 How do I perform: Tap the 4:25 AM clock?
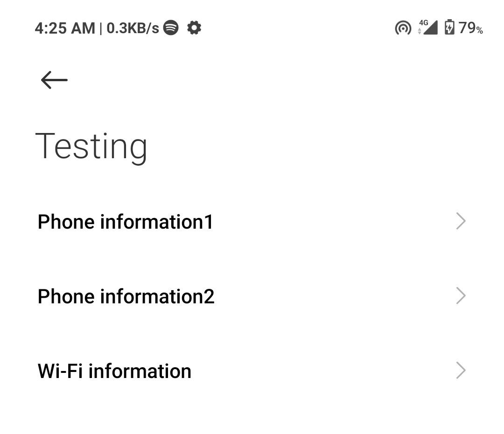click(x=65, y=28)
